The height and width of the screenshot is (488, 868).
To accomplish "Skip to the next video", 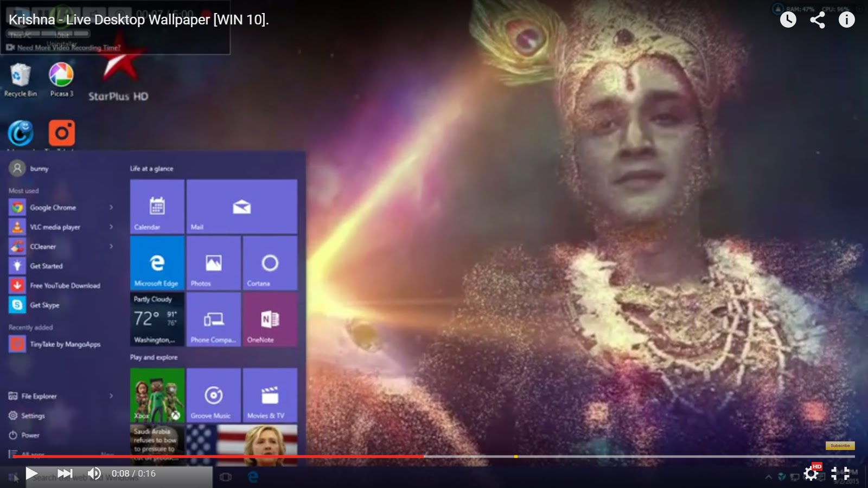I will click(65, 473).
